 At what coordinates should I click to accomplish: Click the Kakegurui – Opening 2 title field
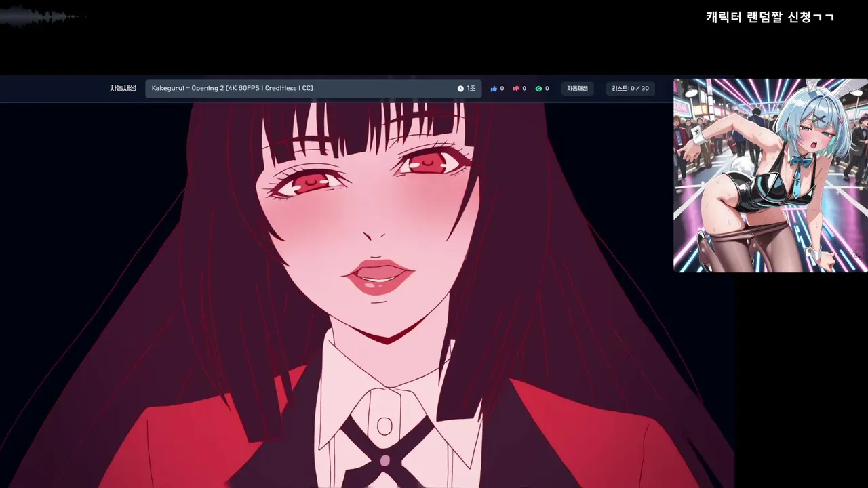[313, 89]
